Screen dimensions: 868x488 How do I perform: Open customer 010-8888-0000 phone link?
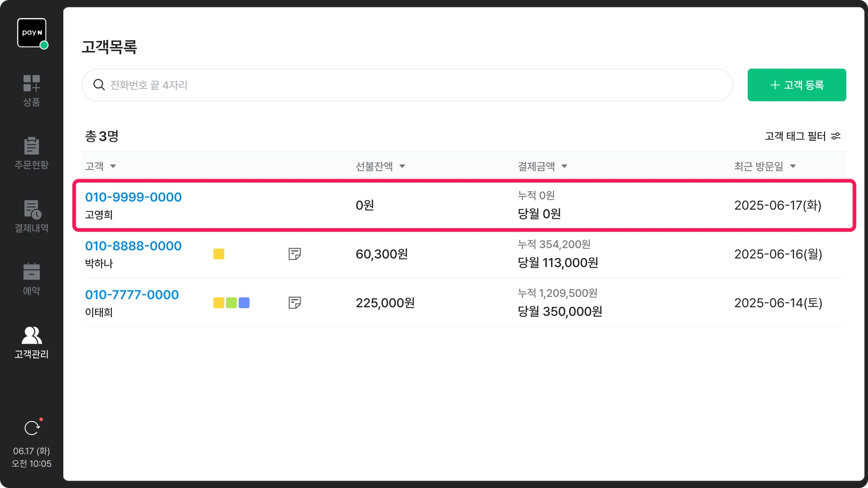pyautogui.click(x=133, y=246)
